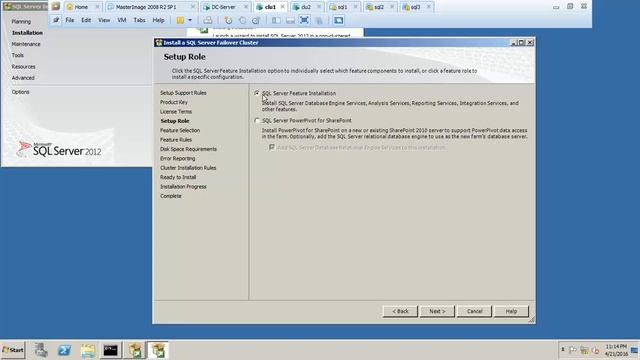
Task: Open Advanced in SQL Server Installation Center
Action: [x=23, y=78]
